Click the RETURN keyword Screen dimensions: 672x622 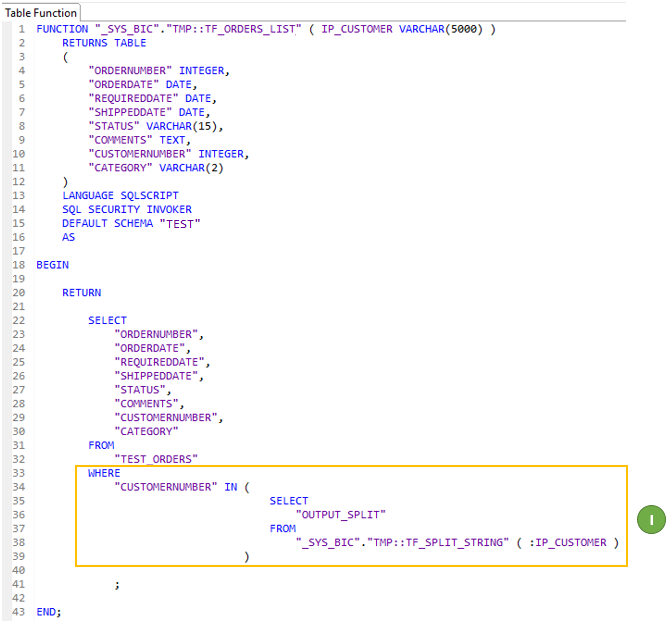tap(81, 293)
